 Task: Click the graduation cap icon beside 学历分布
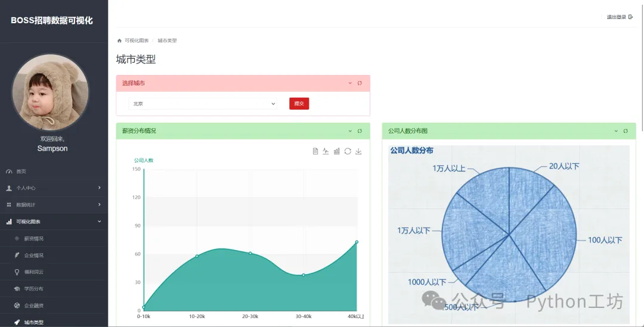17,289
